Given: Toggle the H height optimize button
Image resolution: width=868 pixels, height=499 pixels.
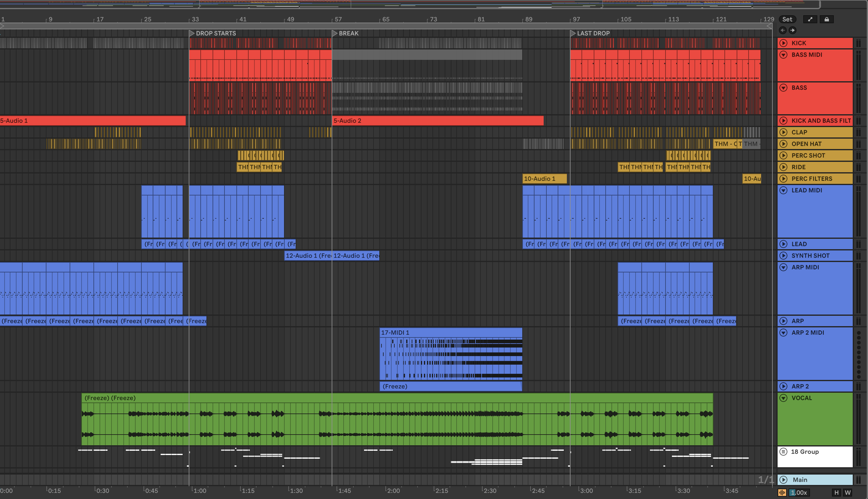Looking at the screenshot, I should click(x=837, y=493).
